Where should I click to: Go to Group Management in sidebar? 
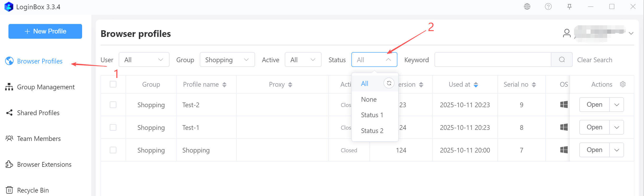click(46, 87)
